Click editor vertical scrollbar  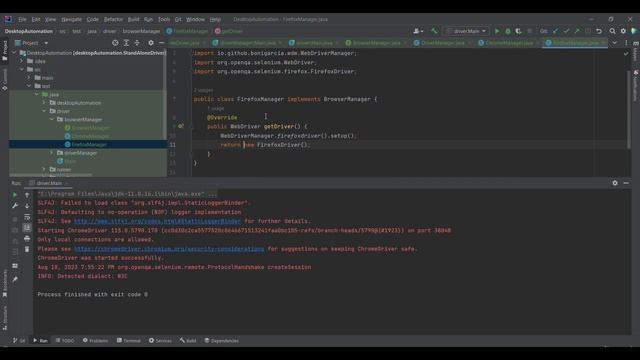pyautogui.click(x=629, y=110)
